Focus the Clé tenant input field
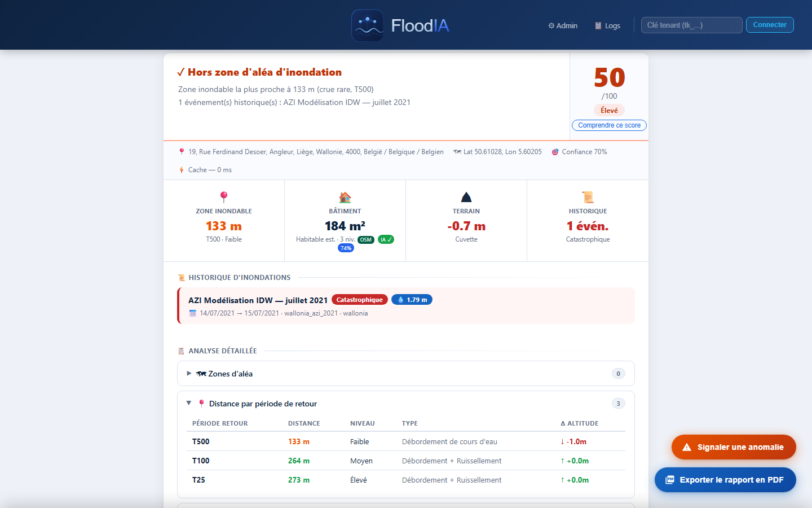The width and height of the screenshot is (812, 508). [692, 25]
